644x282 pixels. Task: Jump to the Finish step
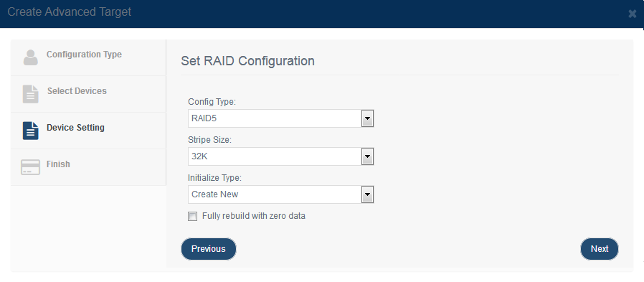(88, 167)
